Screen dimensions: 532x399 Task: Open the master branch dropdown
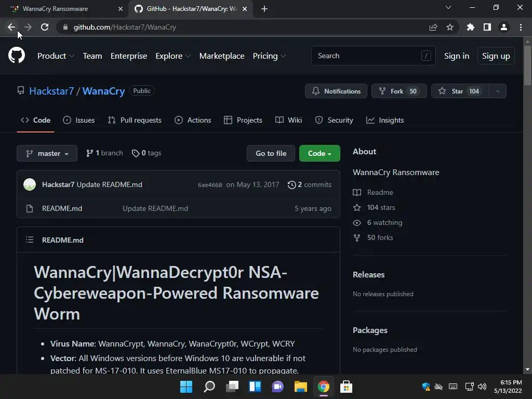click(x=47, y=153)
